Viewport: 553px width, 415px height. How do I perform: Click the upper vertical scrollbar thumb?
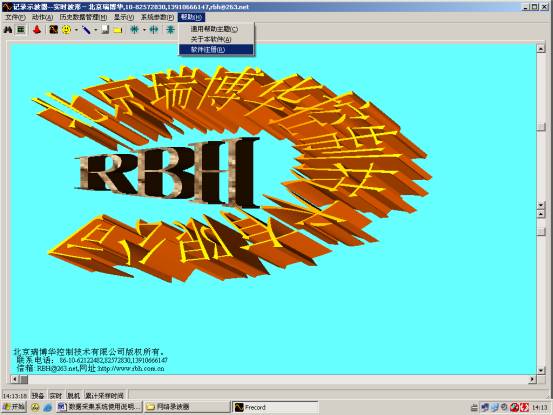click(541, 127)
